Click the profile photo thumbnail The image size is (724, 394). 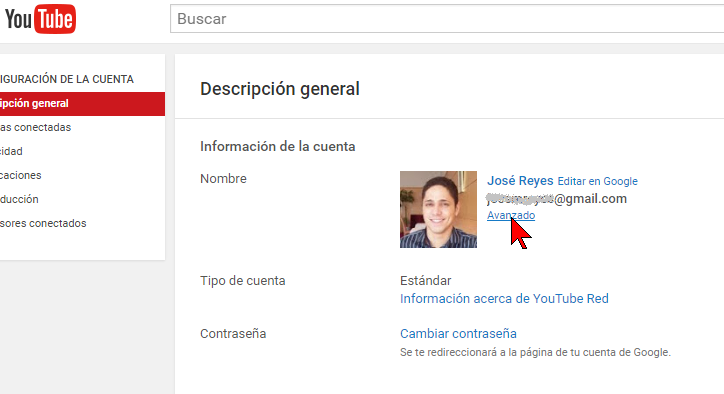point(438,209)
